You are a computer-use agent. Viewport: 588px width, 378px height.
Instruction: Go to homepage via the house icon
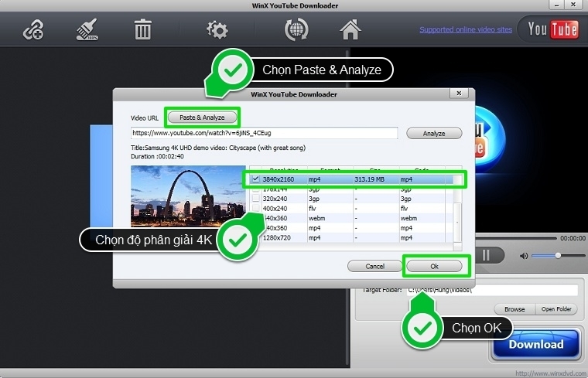(x=351, y=30)
